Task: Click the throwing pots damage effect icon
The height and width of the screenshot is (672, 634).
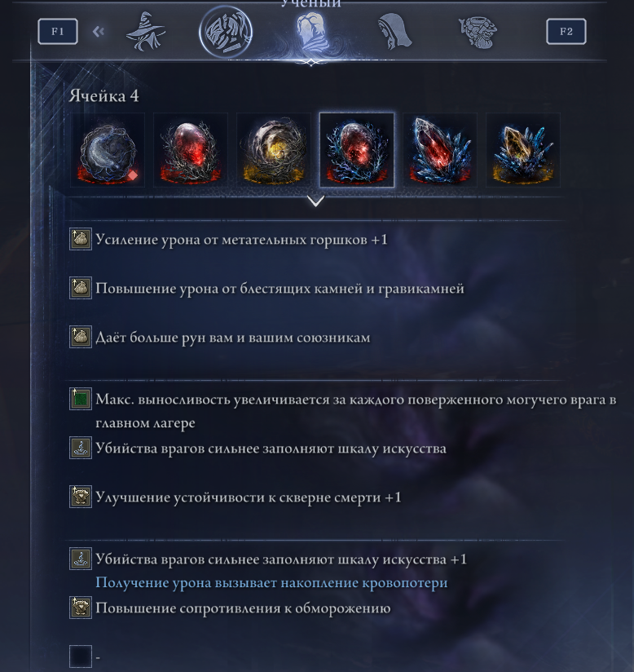Action: [81, 239]
